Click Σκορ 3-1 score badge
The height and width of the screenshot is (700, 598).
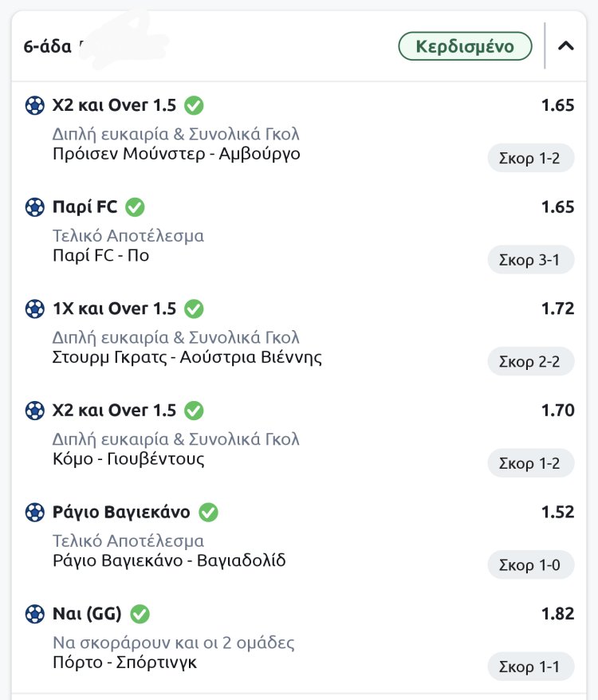530,260
